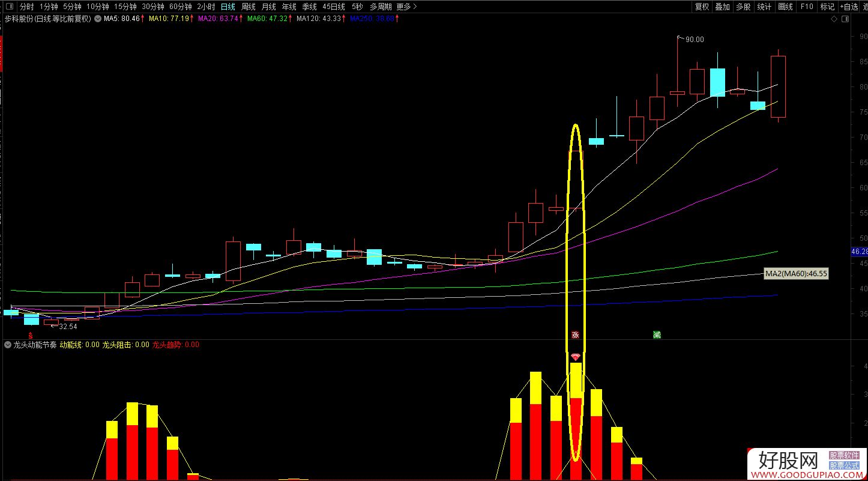
Task: Select the 5秒 period tab
Action: 357,7
